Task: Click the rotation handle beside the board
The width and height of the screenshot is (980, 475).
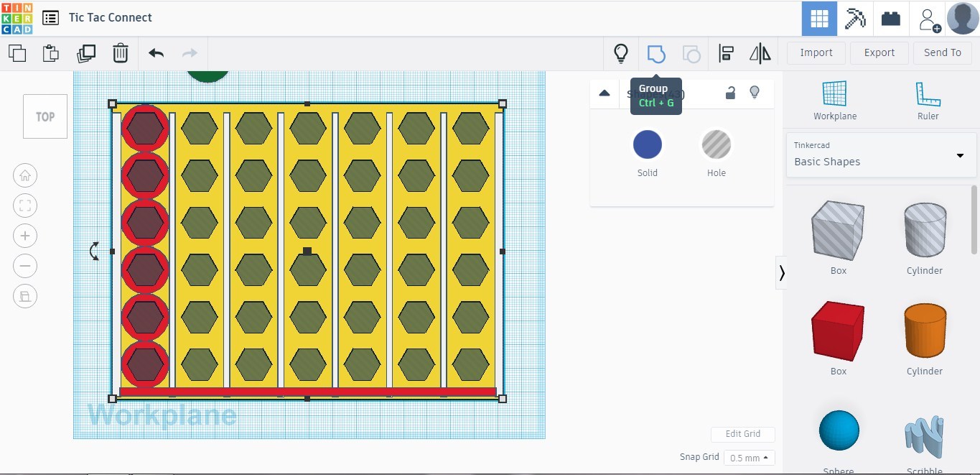Action: 94,251
